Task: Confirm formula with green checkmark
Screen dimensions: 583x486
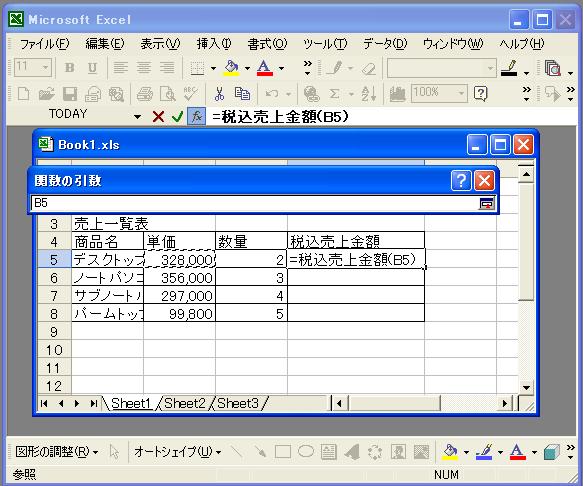Action: (x=177, y=117)
